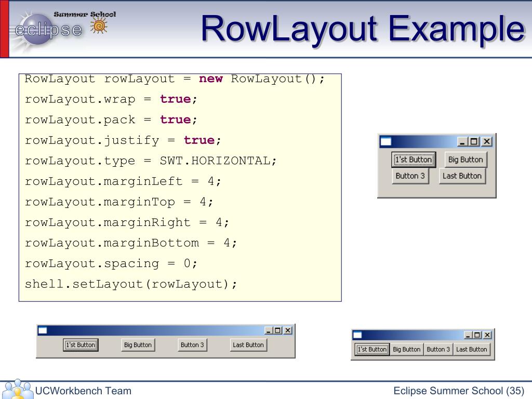The image size is (532, 399).
Task: Maximize the compact packed window
Action: [x=477, y=335]
